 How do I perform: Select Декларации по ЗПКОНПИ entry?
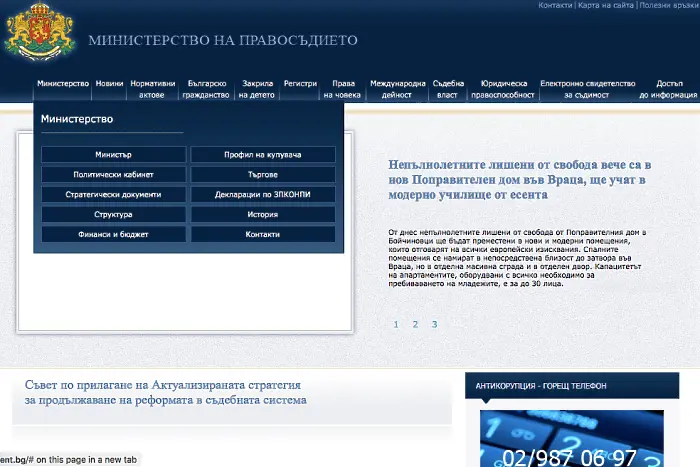(263, 194)
